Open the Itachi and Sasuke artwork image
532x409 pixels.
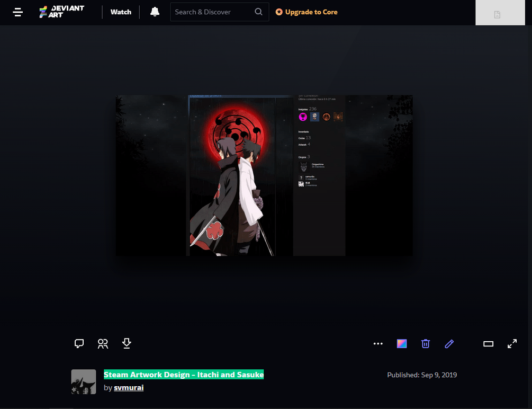click(264, 175)
